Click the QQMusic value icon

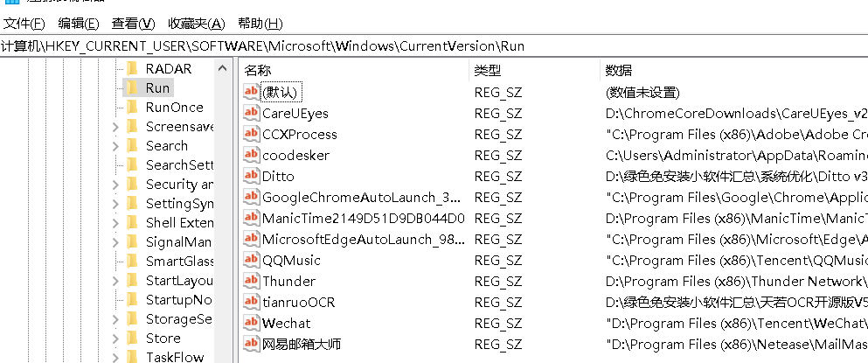pyautogui.click(x=252, y=260)
